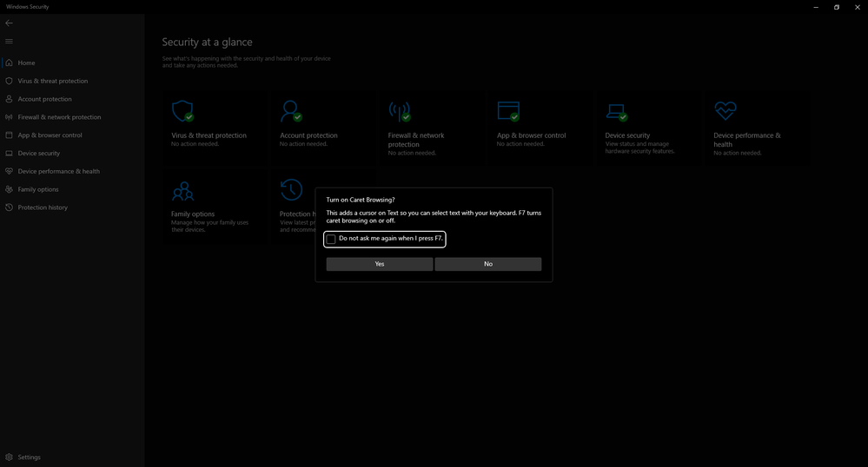Click Family options people icon in sidebar
This screenshot has height=467, width=868.
click(9, 189)
